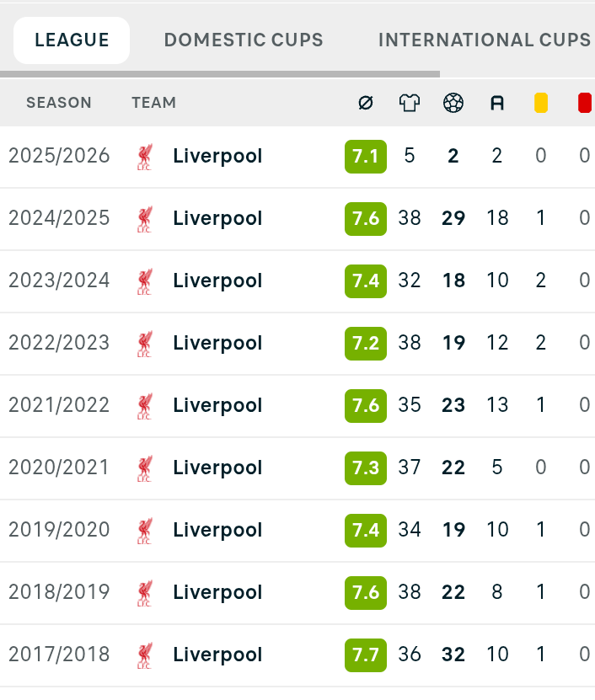Click the 7.7 rating badge for 2017/2018

point(366,655)
